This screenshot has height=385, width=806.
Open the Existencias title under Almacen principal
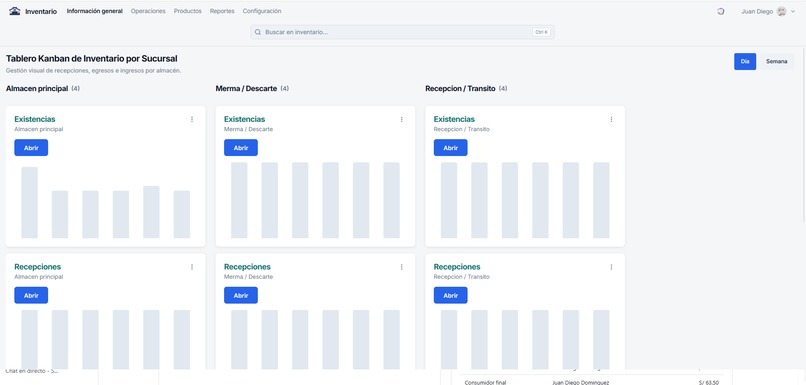(x=35, y=119)
